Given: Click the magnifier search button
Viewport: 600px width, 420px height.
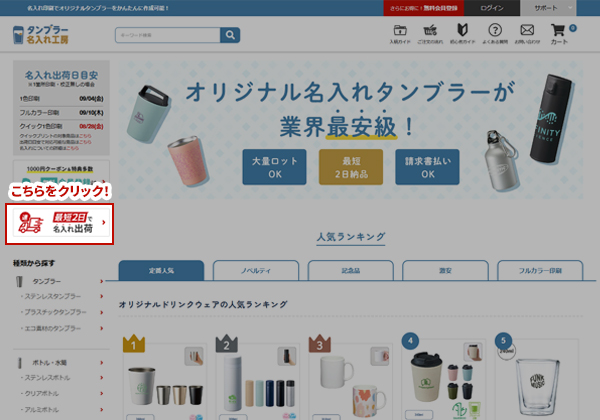Looking at the screenshot, I should [230, 35].
